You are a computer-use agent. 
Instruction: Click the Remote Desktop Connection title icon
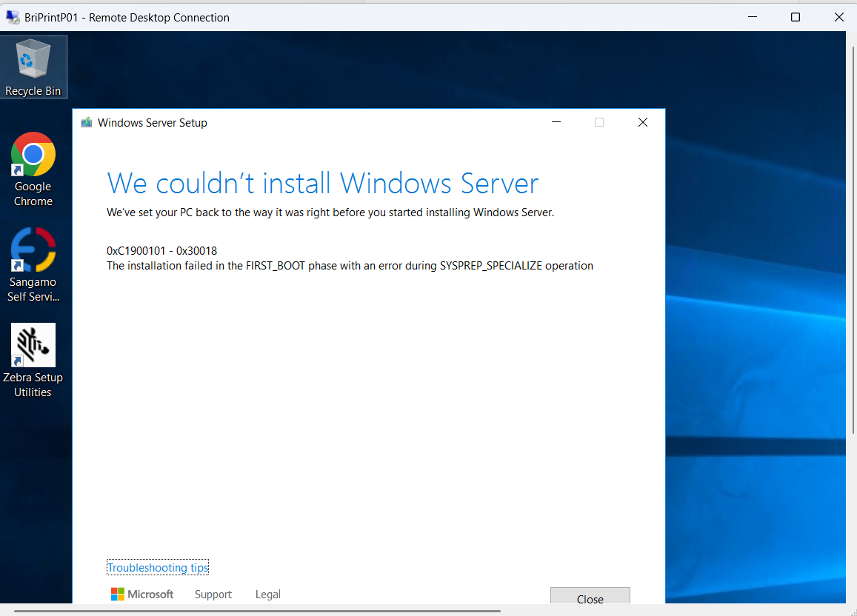(x=13, y=17)
